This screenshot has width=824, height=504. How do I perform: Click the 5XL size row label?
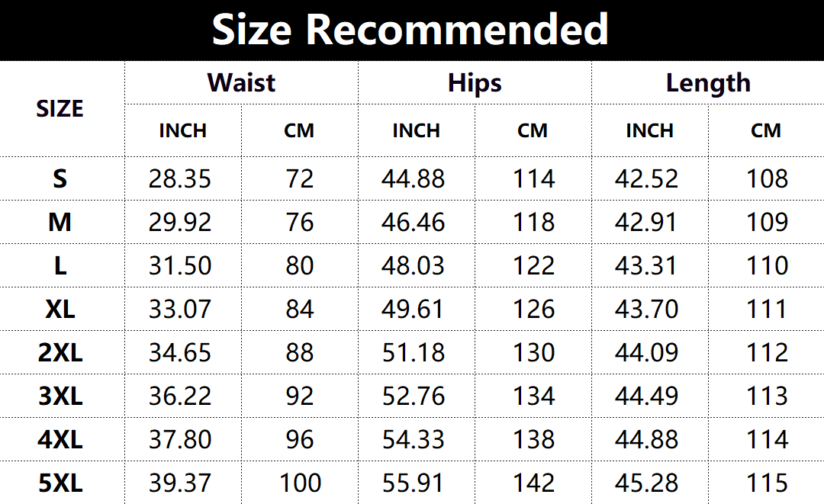click(x=60, y=483)
